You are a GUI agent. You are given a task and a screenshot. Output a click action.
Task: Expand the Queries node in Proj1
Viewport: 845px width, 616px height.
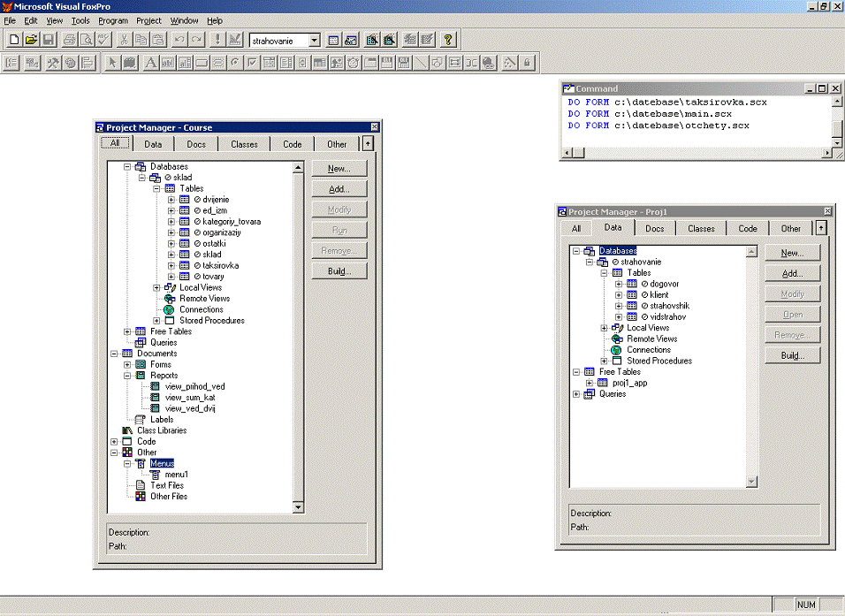(x=577, y=394)
